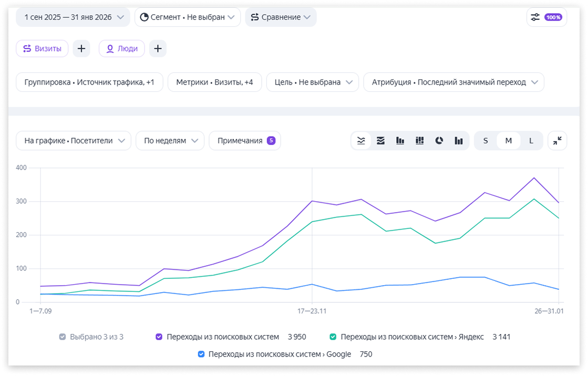Click the 3 141 Яндекс value
This screenshot has width=588, height=376.
pyautogui.click(x=501, y=337)
